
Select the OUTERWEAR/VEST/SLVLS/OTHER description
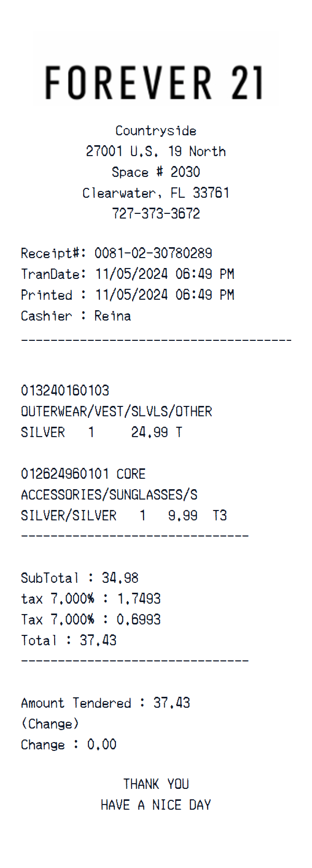coord(116,412)
